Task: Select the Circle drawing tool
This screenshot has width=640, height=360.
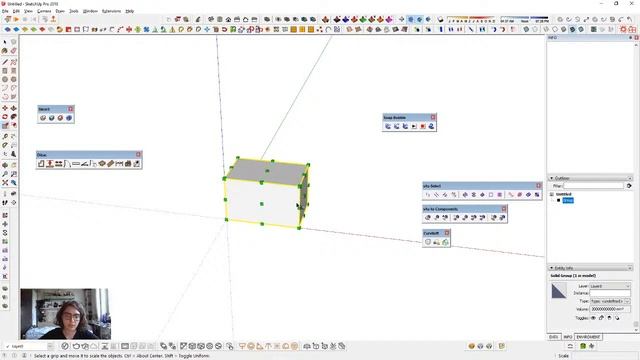Action: tap(5, 79)
